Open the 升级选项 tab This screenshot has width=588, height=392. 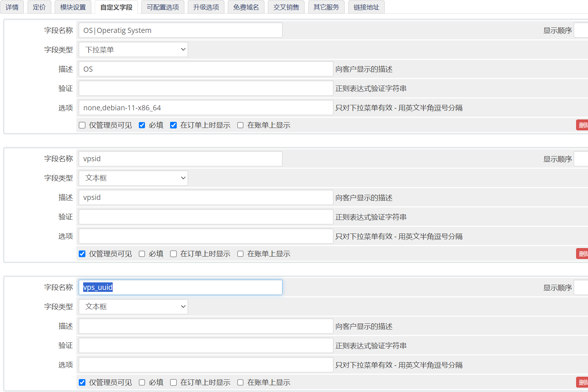click(206, 7)
